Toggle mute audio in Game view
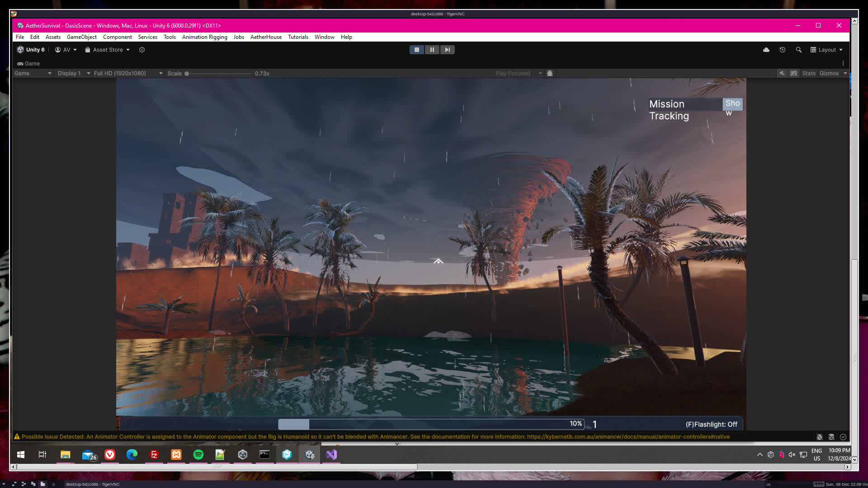 782,73
